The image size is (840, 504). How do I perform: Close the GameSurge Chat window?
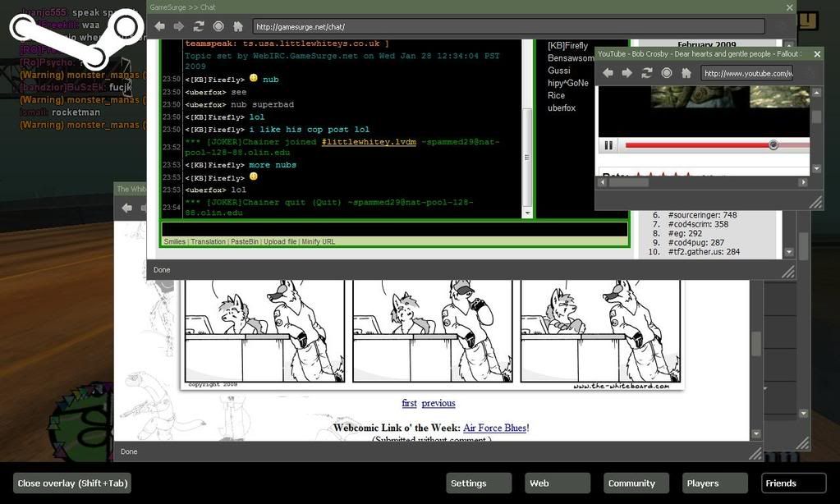(x=789, y=7)
